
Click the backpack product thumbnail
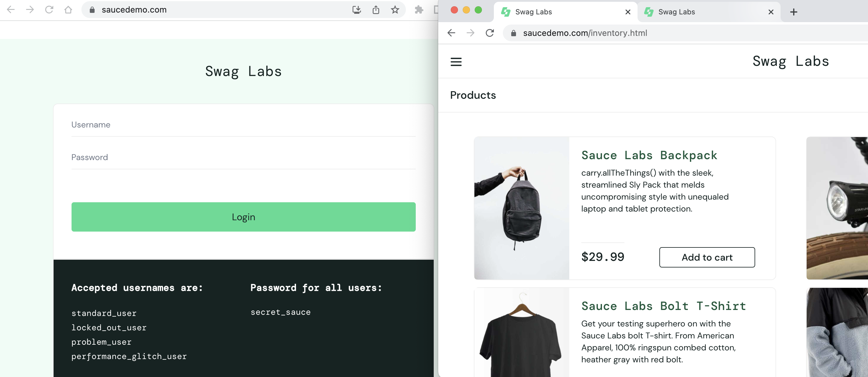(522, 208)
